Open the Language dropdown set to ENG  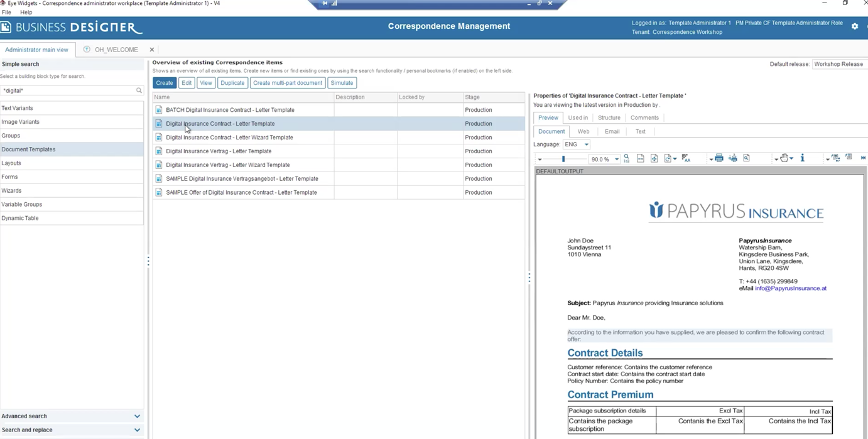coord(576,144)
